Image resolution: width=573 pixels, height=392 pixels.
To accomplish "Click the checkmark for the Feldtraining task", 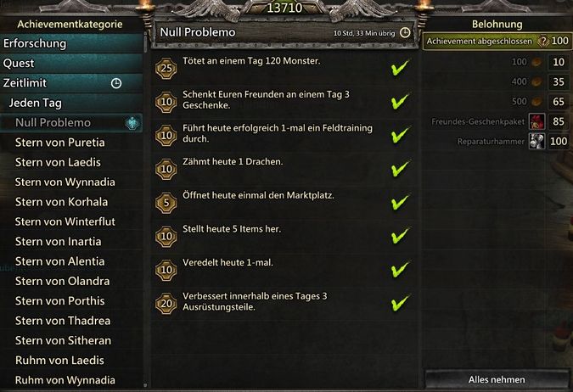I will (400, 134).
